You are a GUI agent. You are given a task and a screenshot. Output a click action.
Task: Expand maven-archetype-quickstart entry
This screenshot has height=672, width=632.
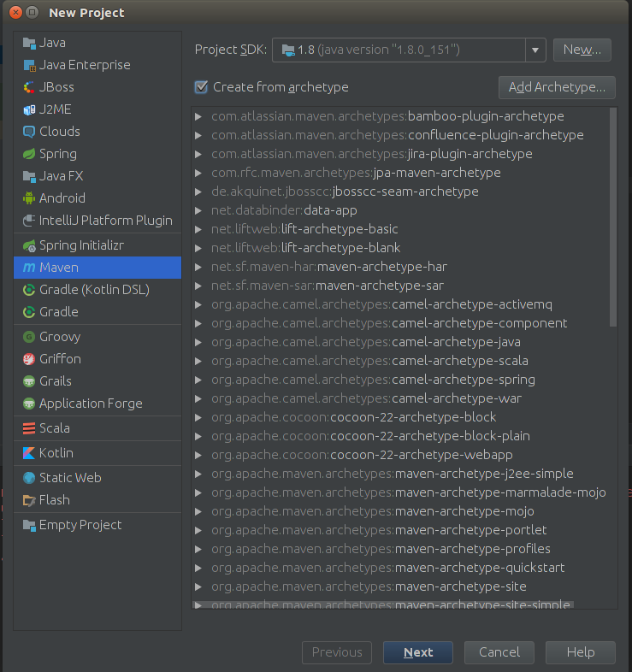pyautogui.click(x=198, y=568)
